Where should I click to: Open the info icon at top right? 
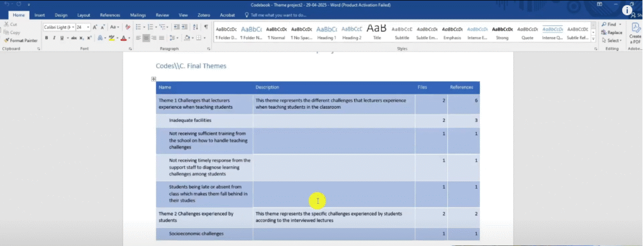[627, 11]
